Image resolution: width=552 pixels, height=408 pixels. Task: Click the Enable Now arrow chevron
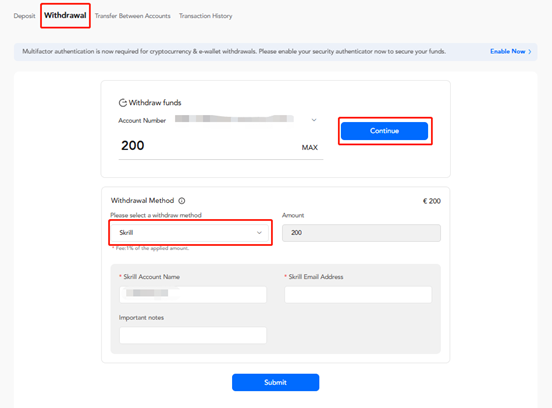[530, 52]
